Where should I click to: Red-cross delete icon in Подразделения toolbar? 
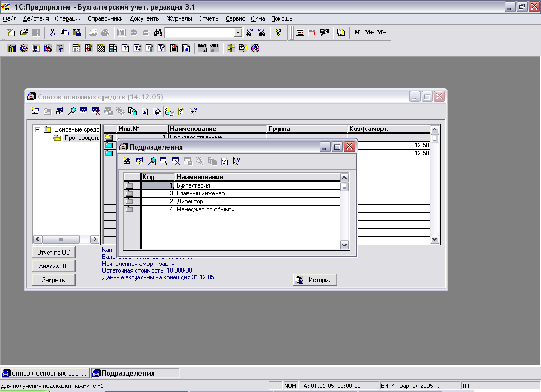175,161
